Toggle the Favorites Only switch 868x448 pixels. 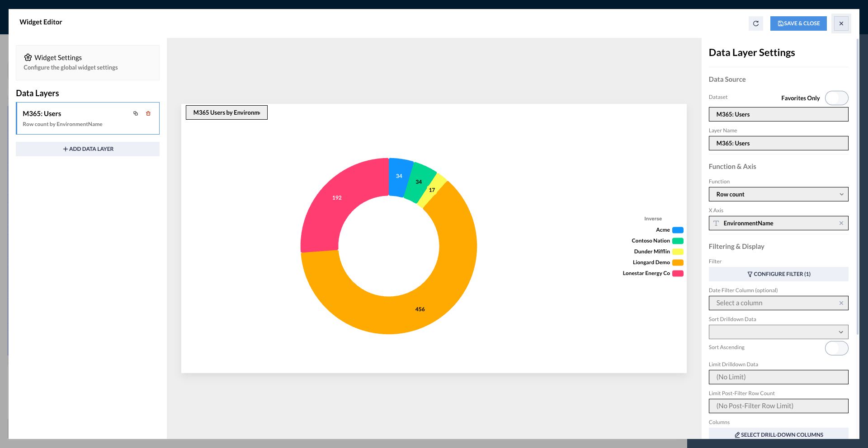click(837, 98)
